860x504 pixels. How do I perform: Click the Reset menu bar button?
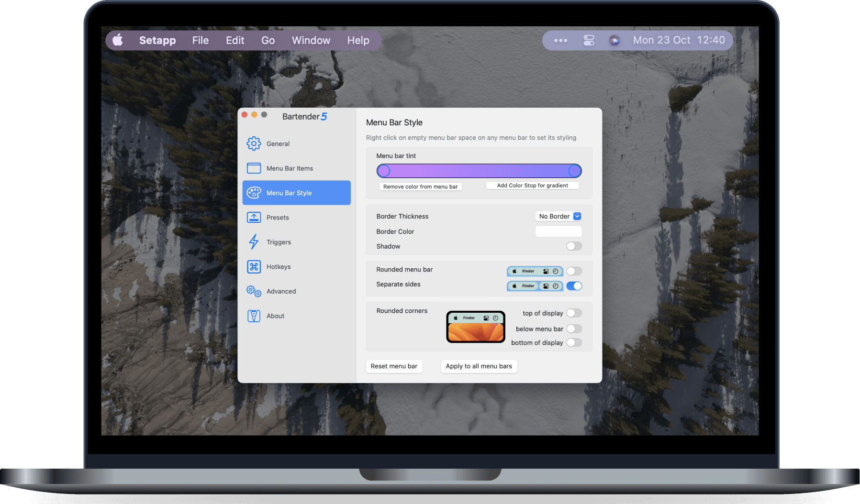[x=394, y=366]
